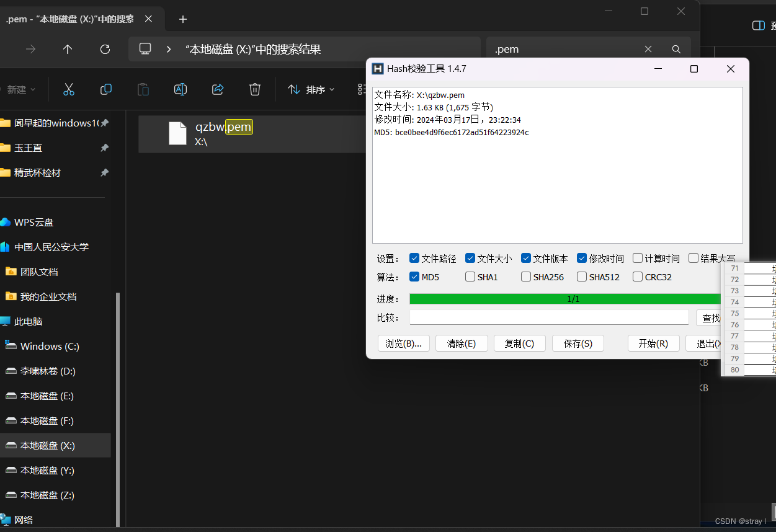Expand the address bar breadcrumb chevron

[x=169, y=49]
